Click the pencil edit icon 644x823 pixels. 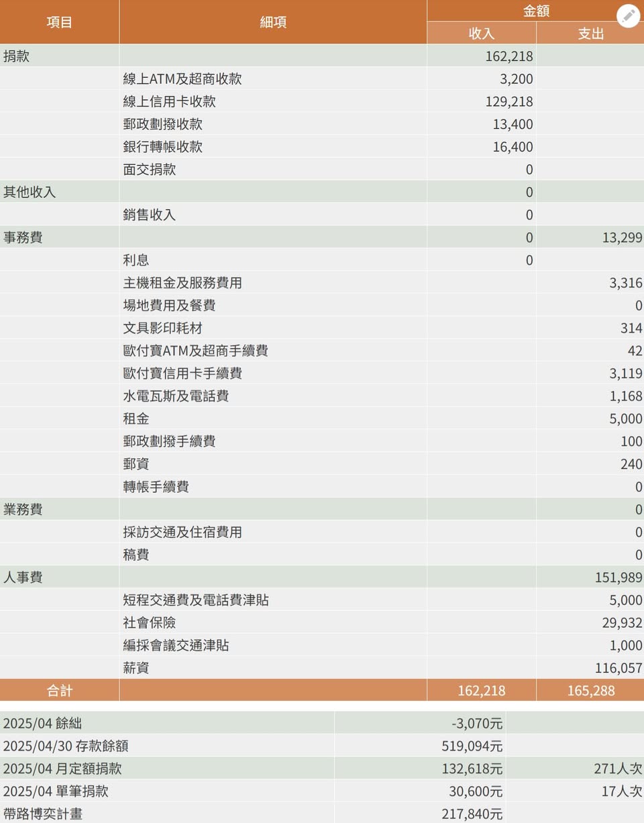pyautogui.click(x=628, y=16)
